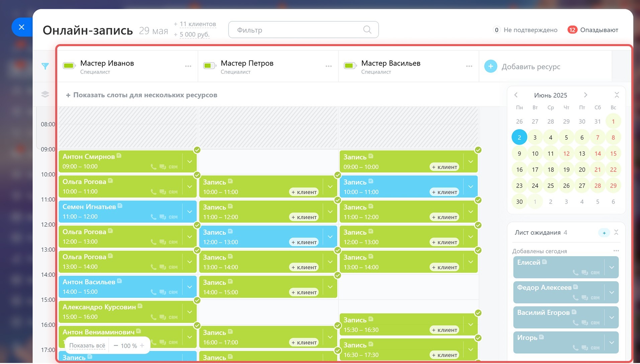Toggle green checkmark on Антон Смирнов booking
Image resolution: width=640 pixels, height=364 pixels.
(197, 150)
